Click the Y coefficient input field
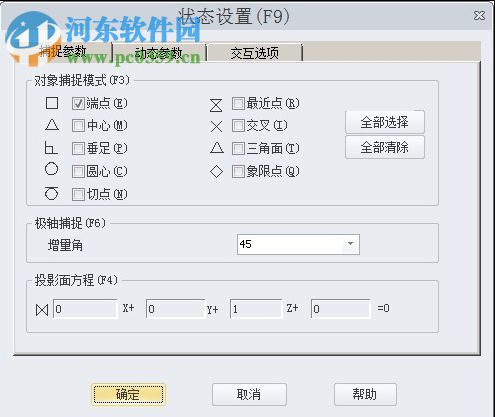 click(175, 309)
